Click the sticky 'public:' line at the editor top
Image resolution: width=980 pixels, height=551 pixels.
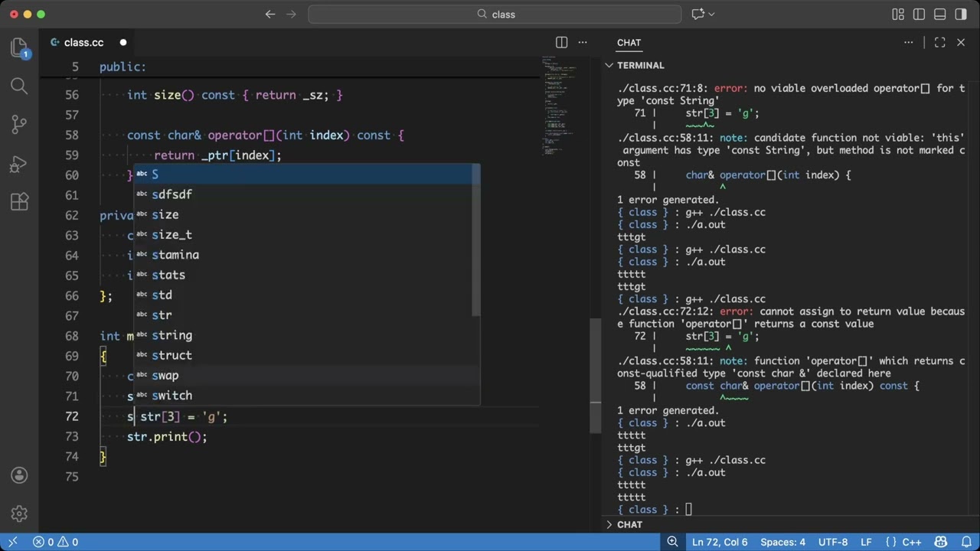point(122,67)
